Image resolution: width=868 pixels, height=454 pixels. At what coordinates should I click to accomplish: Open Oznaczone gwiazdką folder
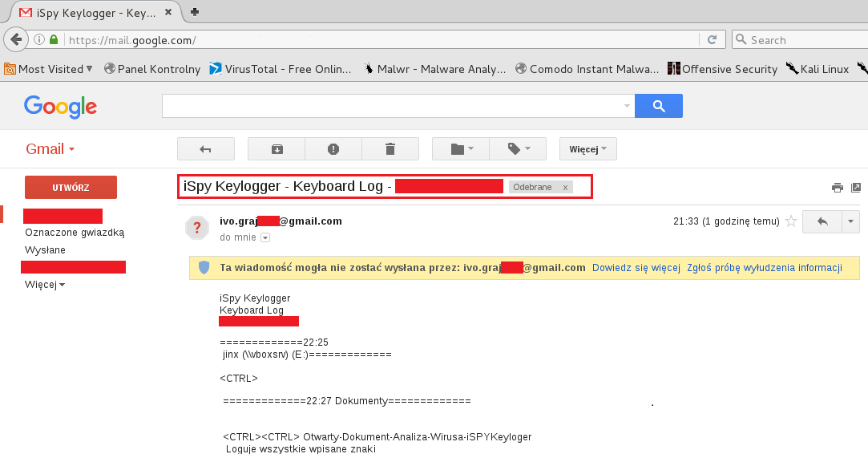[75, 233]
